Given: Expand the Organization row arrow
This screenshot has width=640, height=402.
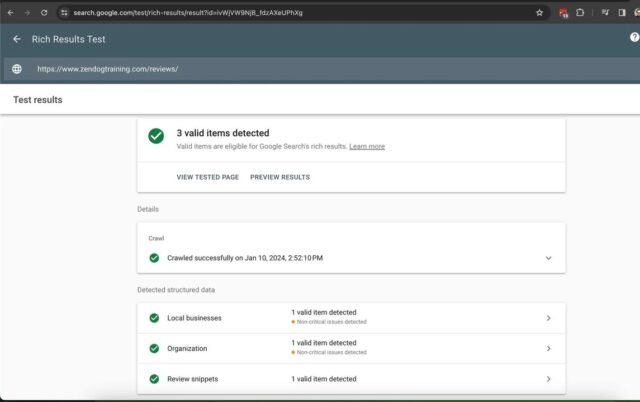Looking at the screenshot, I should (548, 348).
